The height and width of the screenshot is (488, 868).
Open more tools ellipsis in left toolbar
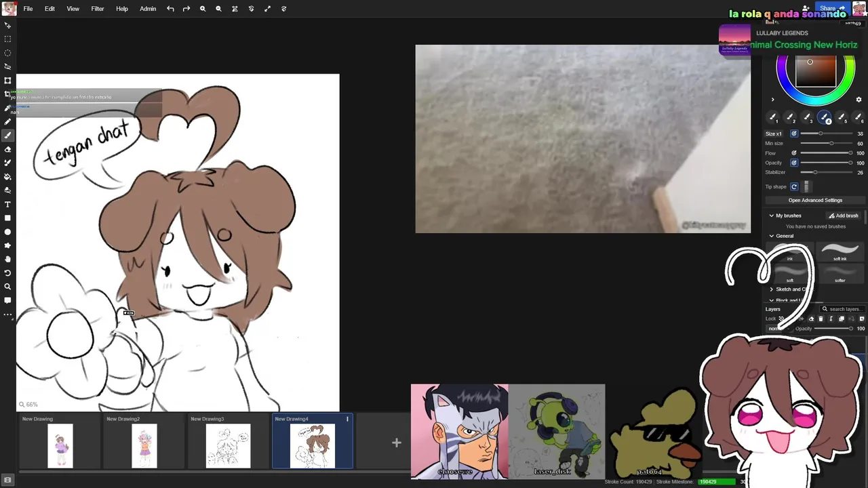coord(7,314)
